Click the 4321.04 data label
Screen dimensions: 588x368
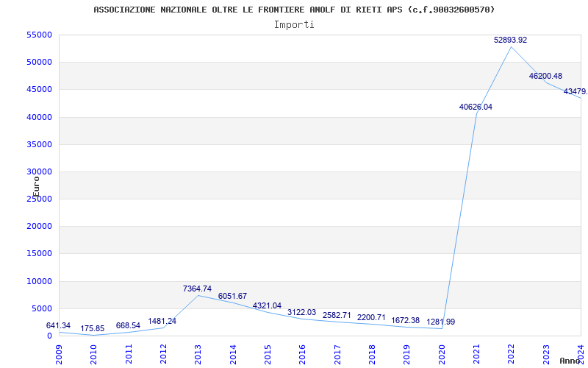click(267, 306)
